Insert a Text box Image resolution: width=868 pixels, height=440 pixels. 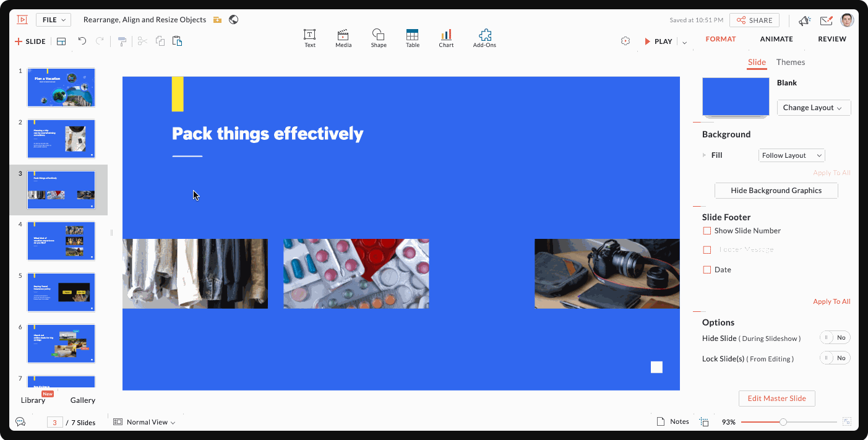point(310,38)
